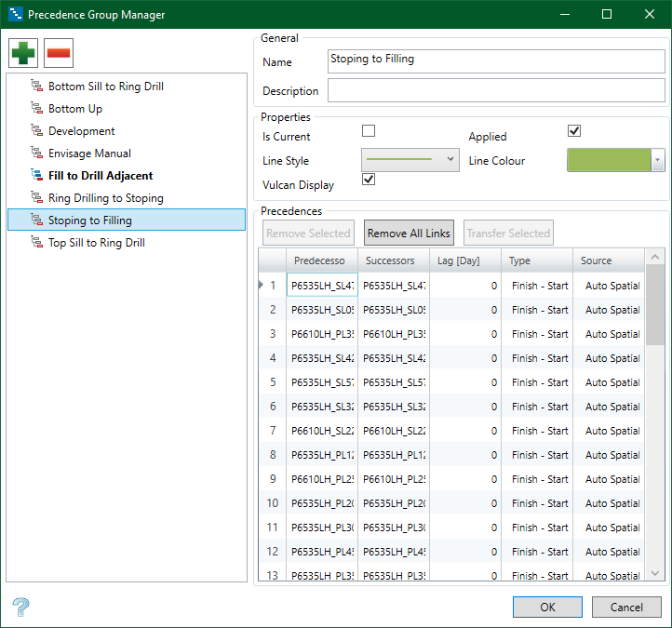The image size is (672, 628).
Task: Select Fill to Drill Adjacent group
Action: click(101, 176)
